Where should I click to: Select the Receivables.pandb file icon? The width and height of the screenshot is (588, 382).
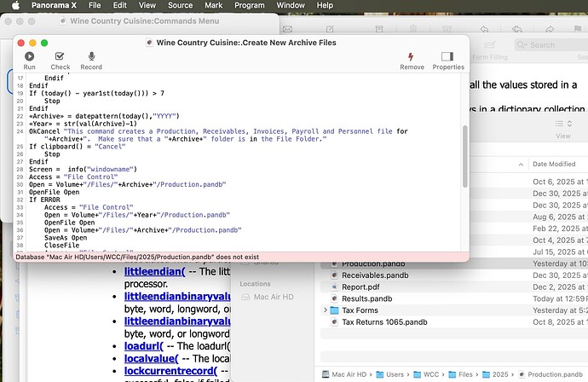coord(334,276)
